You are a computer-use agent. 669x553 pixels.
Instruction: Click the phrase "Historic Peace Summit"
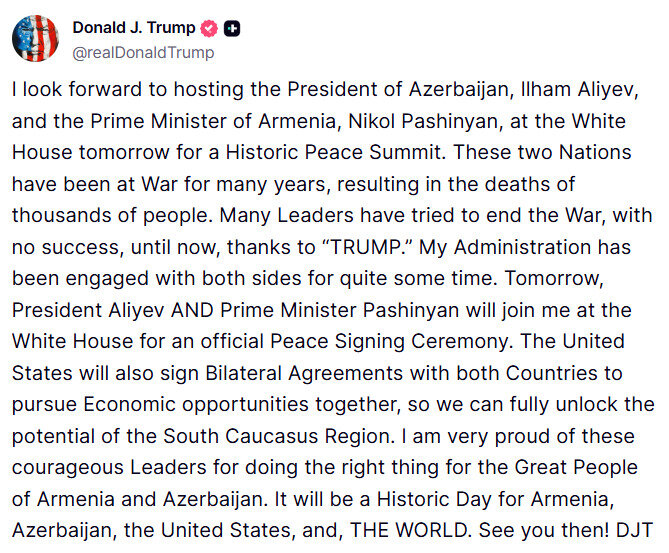333,152
